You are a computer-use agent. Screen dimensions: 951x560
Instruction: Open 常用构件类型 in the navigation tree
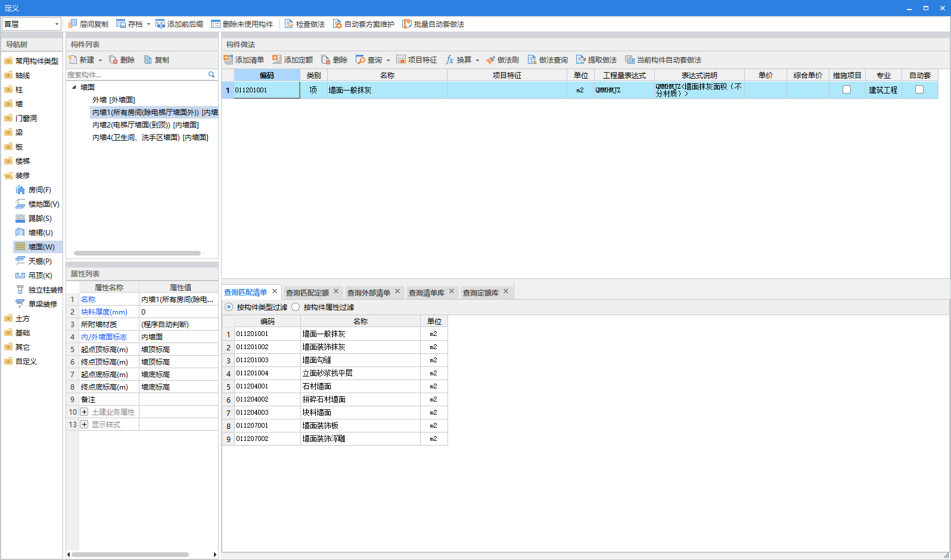coord(36,61)
